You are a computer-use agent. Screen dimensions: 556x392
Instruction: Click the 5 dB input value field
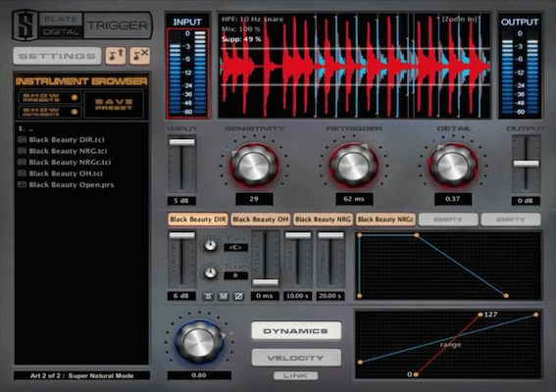[181, 201]
